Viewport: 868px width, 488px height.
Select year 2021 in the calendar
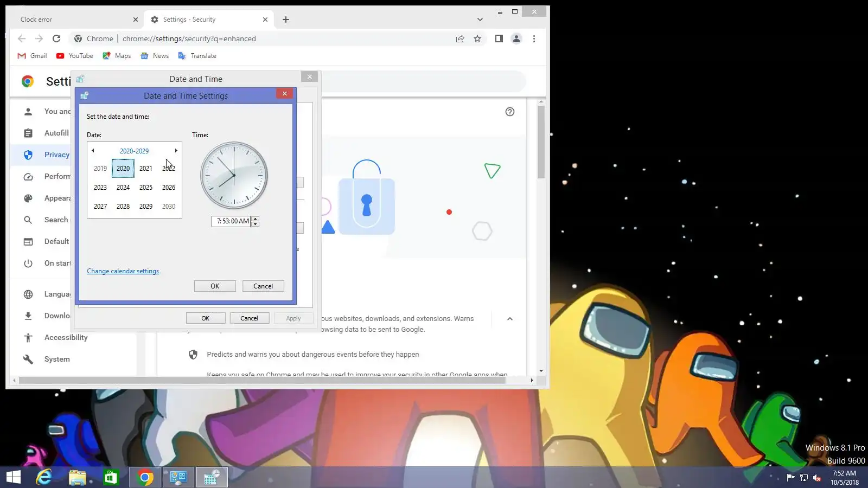tap(146, 169)
